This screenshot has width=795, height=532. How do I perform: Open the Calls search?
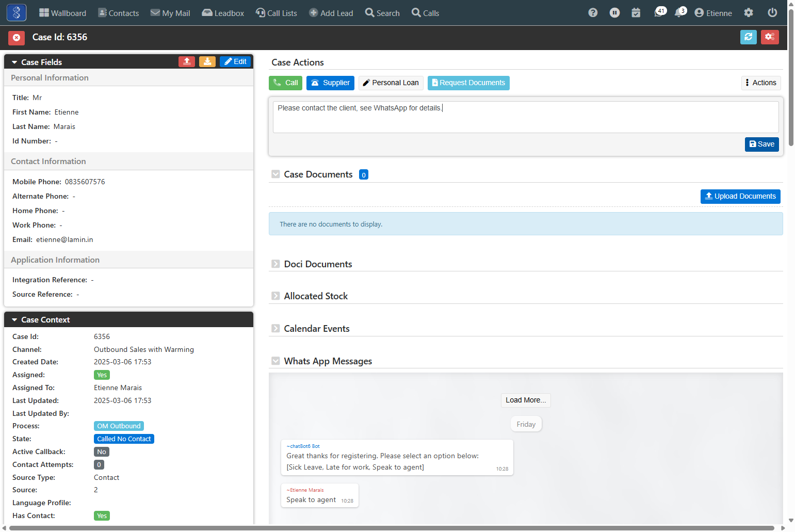tap(426, 13)
